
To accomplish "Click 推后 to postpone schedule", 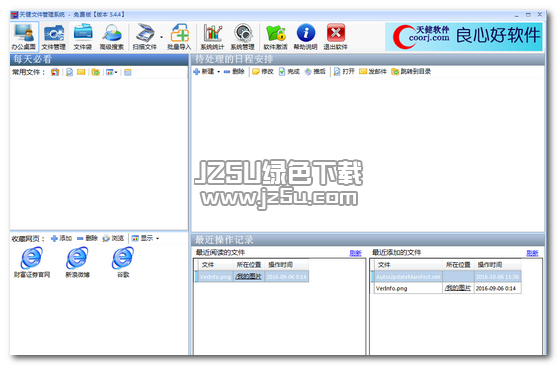I will coord(315,72).
